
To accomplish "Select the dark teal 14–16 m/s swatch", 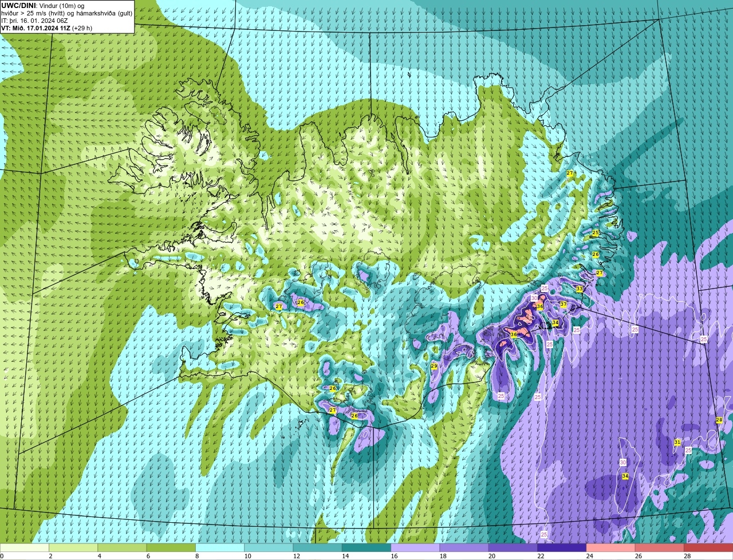I will tap(366, 548).
